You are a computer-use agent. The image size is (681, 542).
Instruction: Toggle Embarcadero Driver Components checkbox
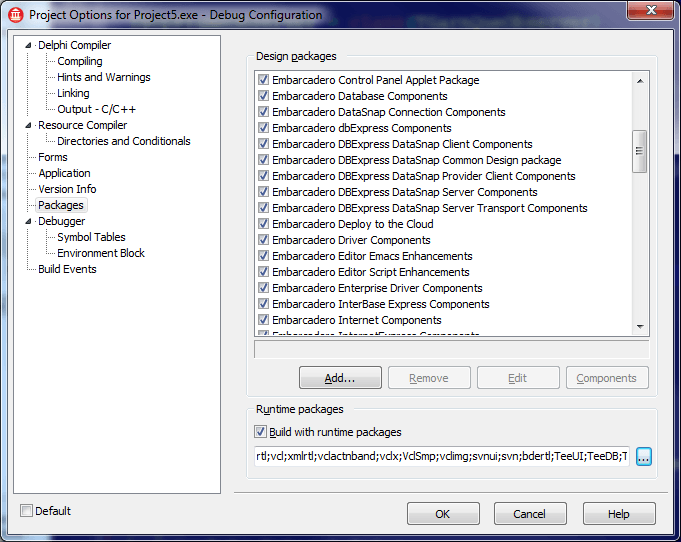pos(263,240)
